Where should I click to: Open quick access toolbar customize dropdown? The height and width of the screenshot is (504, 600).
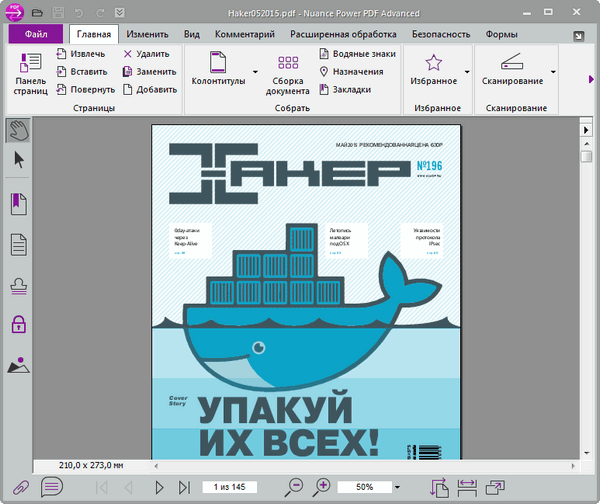click(119, 13)
